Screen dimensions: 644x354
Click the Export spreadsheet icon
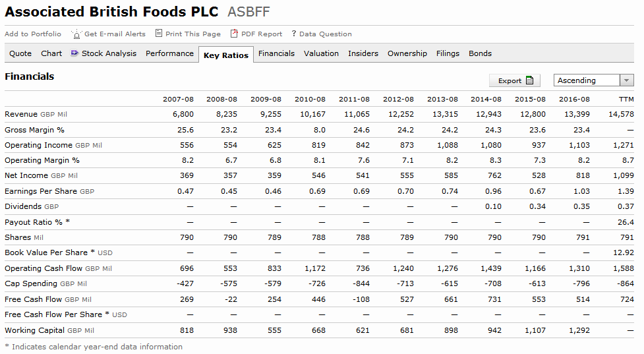tap(530, 80)
